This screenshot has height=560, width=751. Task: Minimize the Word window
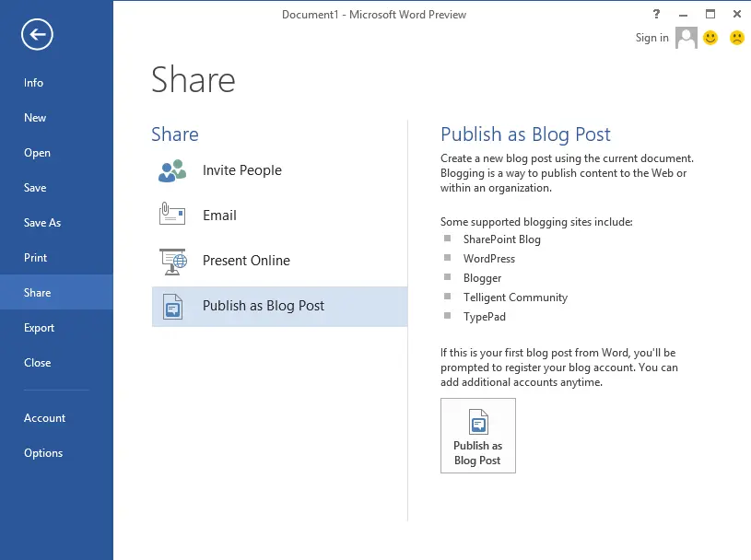683,15
